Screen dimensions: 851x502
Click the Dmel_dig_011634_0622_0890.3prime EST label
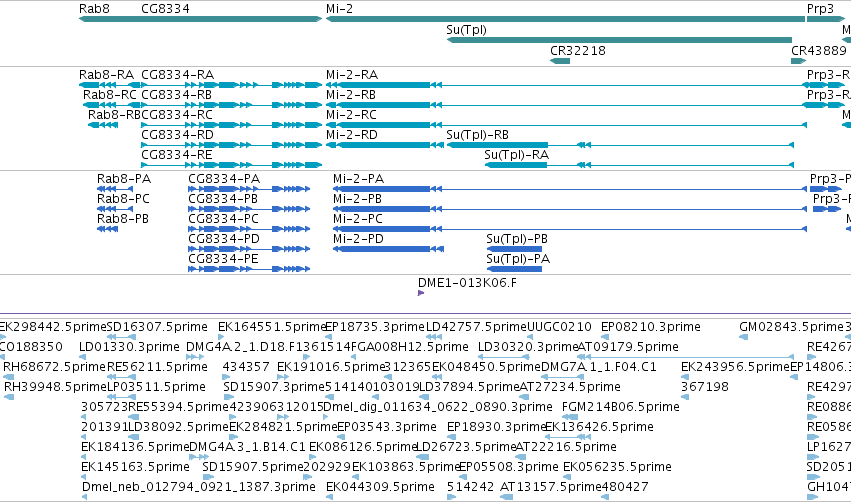(x=437, y=407)
